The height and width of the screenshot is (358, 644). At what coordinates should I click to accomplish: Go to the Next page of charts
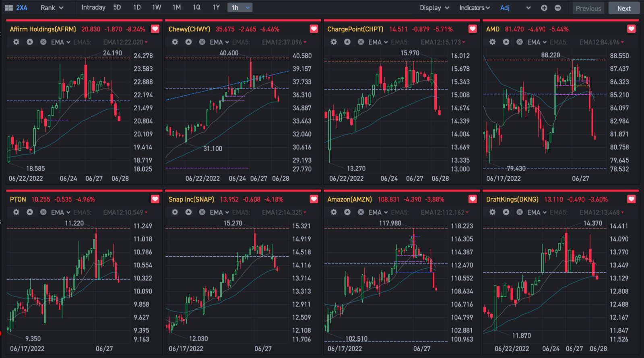tap(623, 8)
